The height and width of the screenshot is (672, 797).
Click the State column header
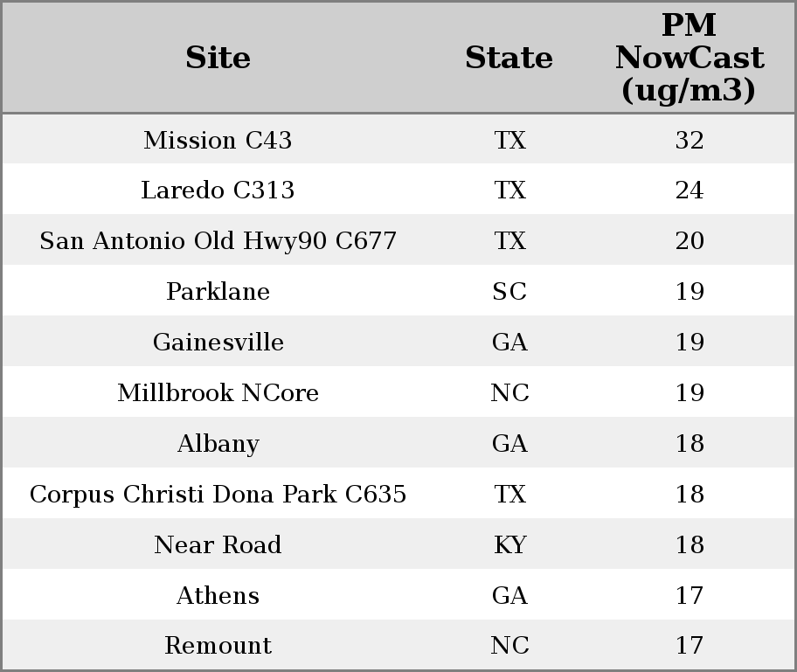509,58
